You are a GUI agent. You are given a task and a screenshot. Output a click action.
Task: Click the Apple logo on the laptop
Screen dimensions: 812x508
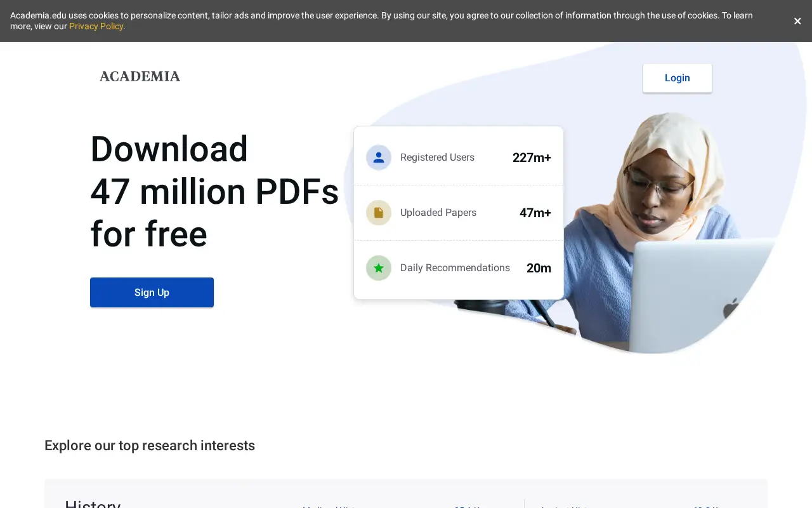(731, 309)
